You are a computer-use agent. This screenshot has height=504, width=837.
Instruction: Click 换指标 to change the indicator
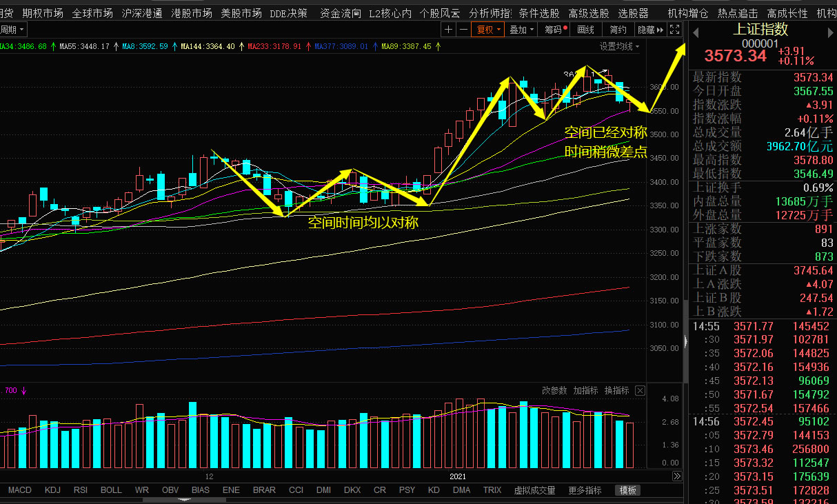(x=617, y=390)
